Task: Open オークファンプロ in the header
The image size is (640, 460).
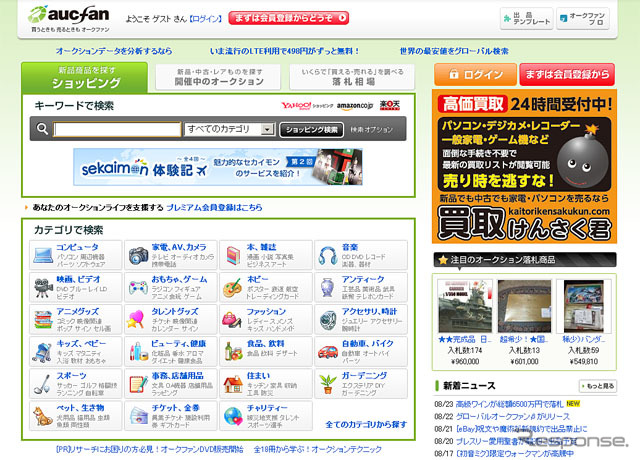Action: tap(583, 18)
